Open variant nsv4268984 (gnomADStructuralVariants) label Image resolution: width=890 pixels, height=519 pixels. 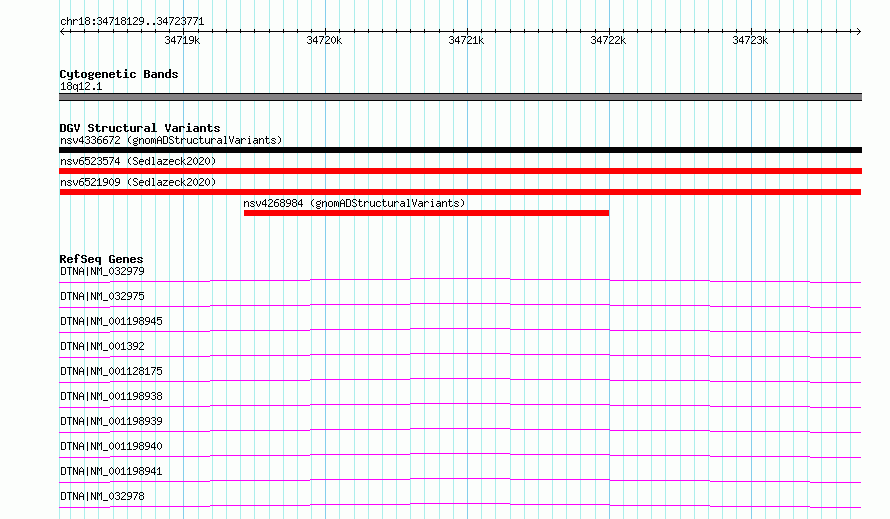click(354, 203)
